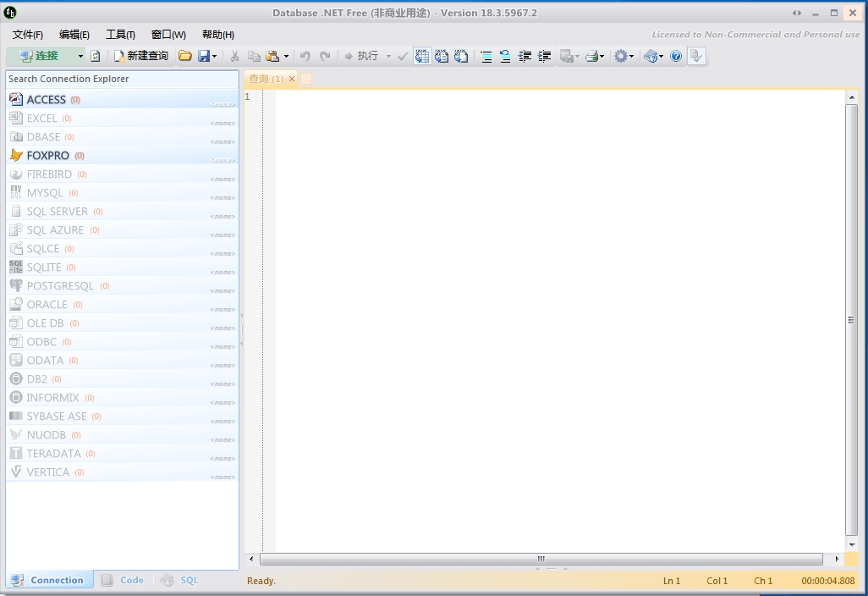This screenshot has width=868, height=596.
Task: Open the 工具(T) menu
Action: 119,34
